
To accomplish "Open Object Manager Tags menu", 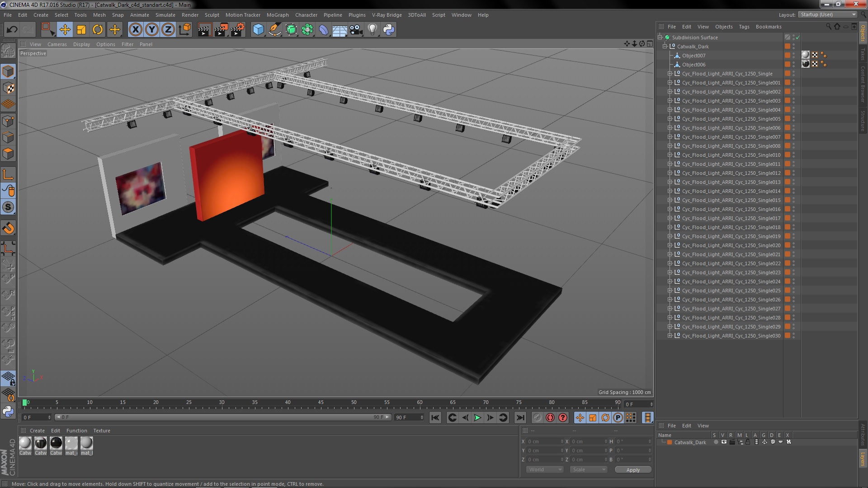I will (744, 27).
